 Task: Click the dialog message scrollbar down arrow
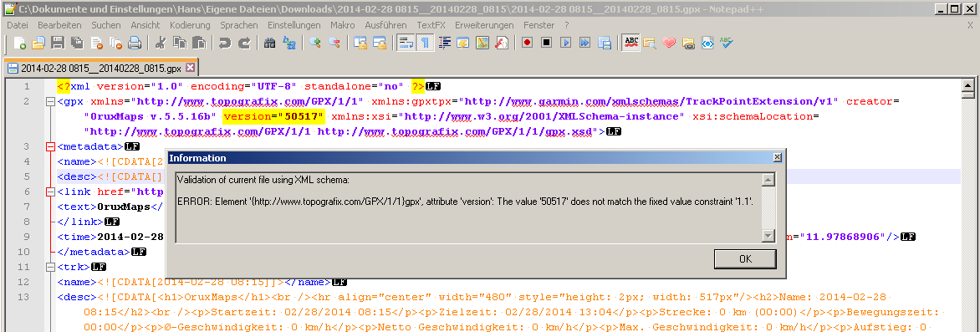(768, 236)
